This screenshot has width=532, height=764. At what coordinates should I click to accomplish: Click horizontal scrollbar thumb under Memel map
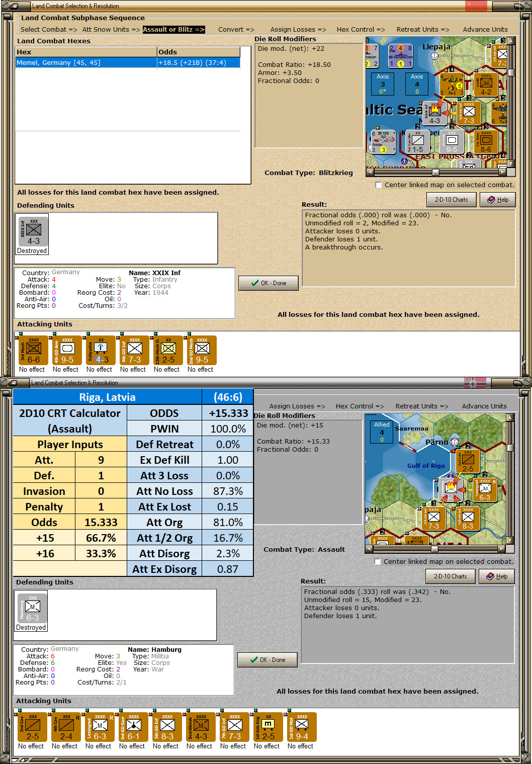point(435,172)
